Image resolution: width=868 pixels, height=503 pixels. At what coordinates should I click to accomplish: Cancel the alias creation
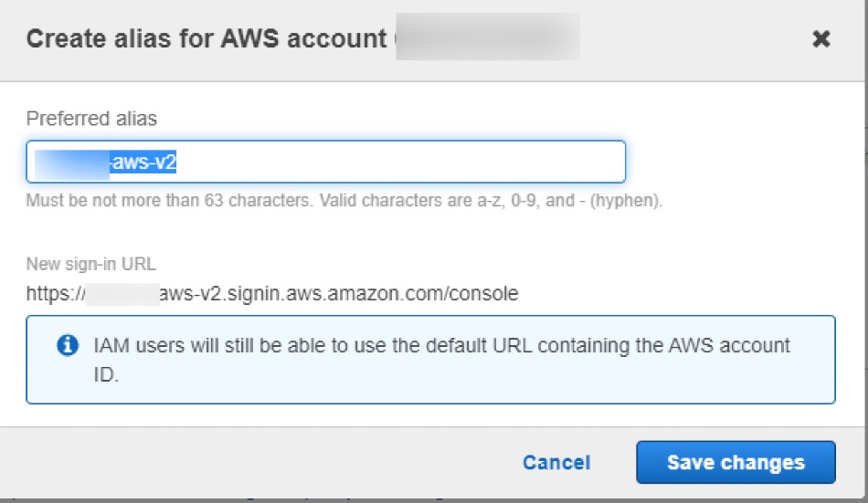coord(556,462)
